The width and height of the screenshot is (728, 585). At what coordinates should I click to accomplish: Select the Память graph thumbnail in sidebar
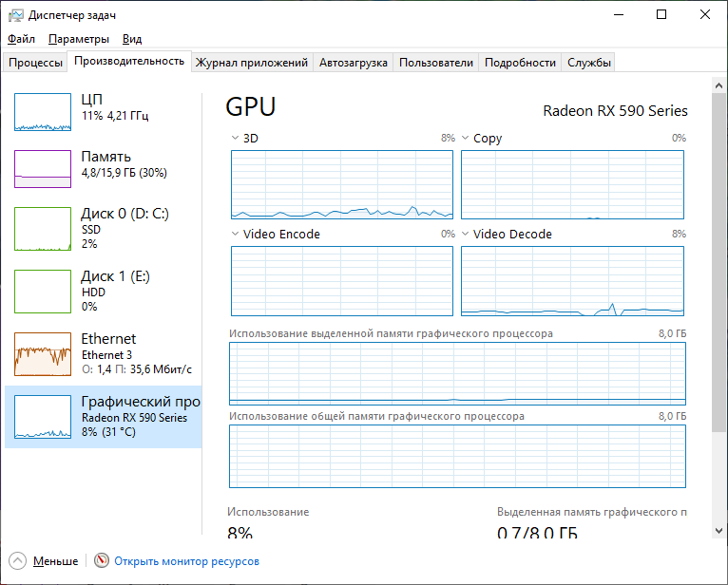click(43, 169)
